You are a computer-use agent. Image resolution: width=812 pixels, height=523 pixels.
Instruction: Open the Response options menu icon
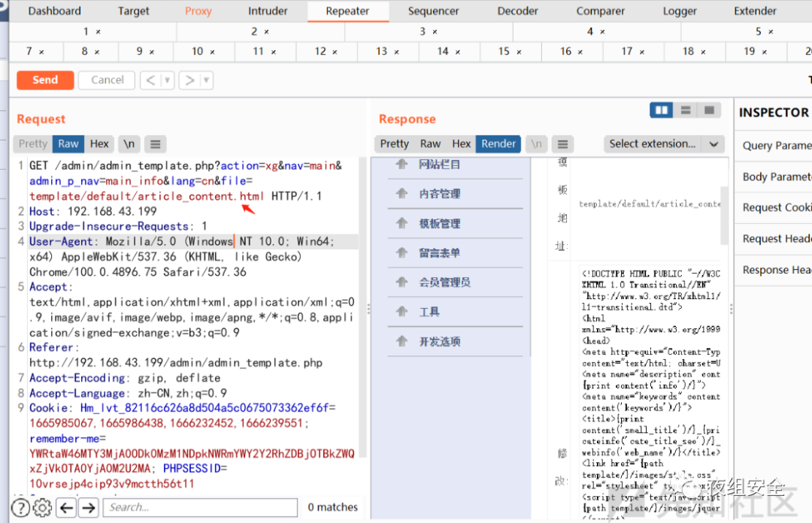coord(563,144)
